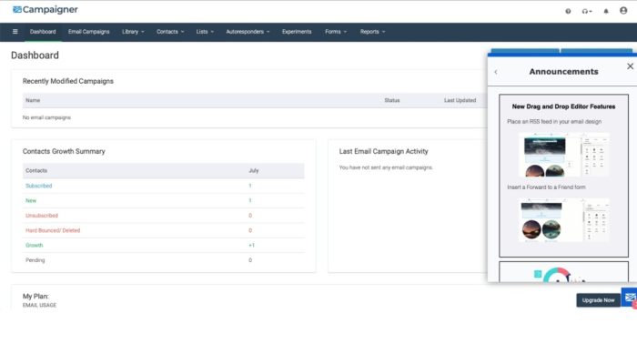Screen dimensions: 637x364
Task: Click the Upgrade Now button
Action: point(598,300)
